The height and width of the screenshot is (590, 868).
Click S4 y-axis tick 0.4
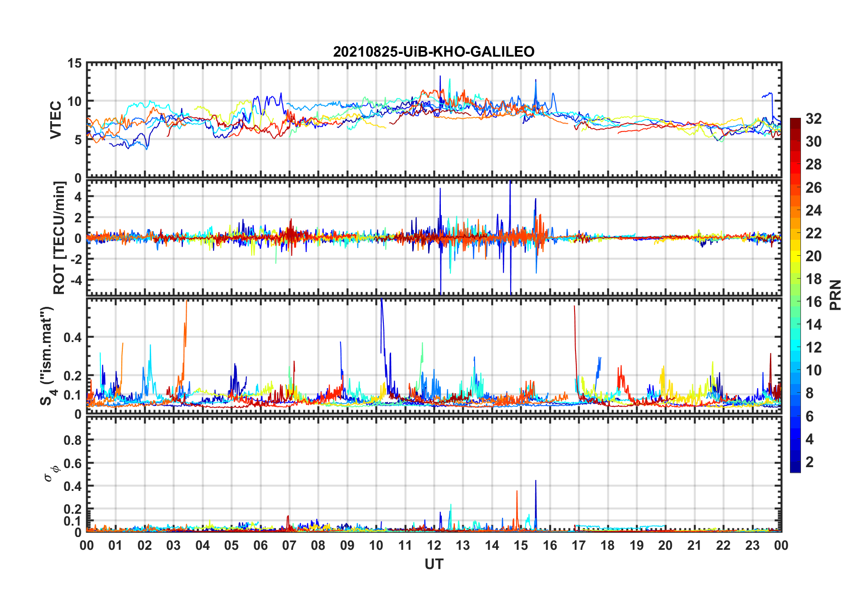73,337
